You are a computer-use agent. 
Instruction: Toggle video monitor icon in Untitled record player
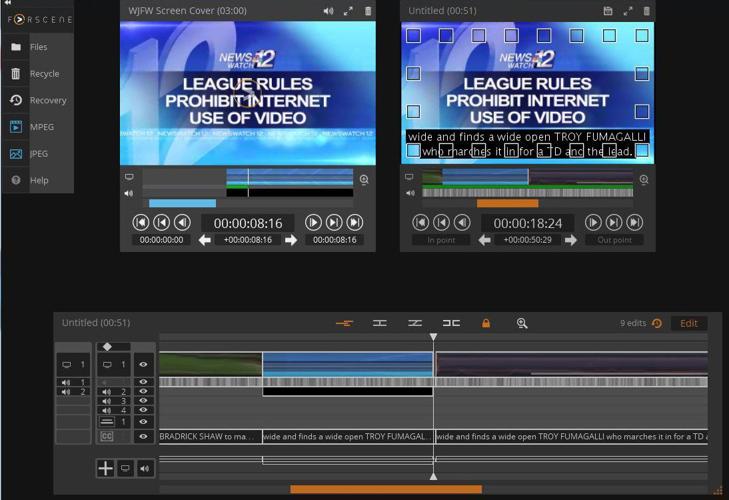[409, 177]
